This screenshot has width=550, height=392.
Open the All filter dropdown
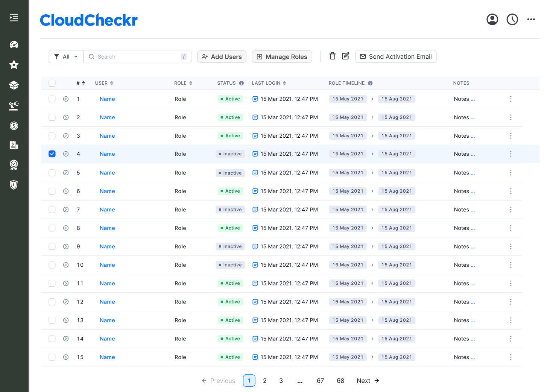coord(66,56)
